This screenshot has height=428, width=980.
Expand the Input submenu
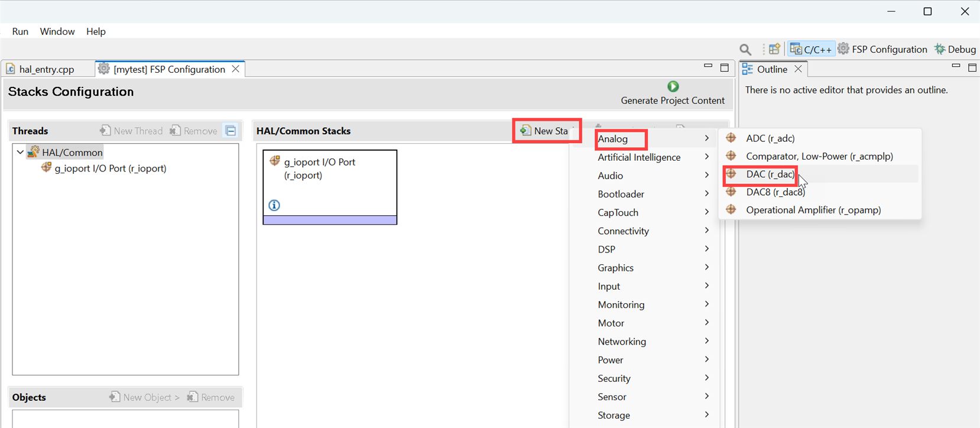tap(644, 286)
